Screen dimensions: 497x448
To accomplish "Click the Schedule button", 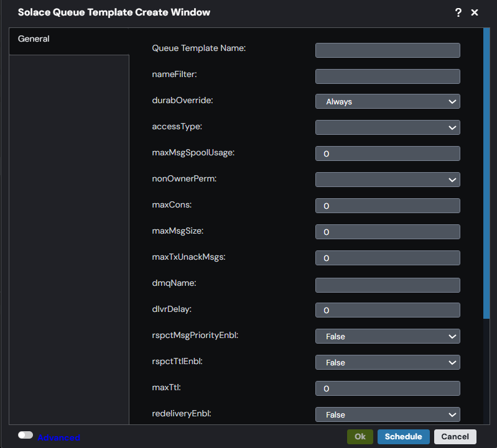I will click(x=403, y=437).
